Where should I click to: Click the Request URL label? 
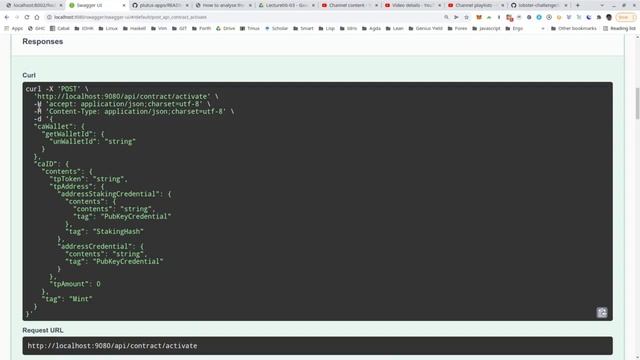click(43, 330)
